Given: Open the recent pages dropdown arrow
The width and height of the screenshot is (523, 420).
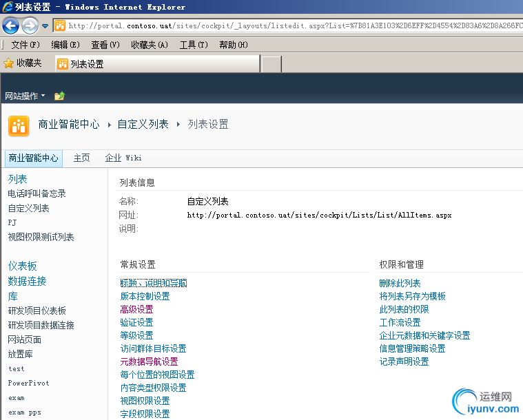Looking at the screenshot, I should click(x=45, y=26).
